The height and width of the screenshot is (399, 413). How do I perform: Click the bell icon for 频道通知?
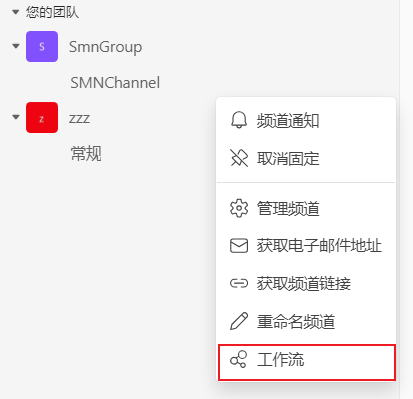pos(239,120)
